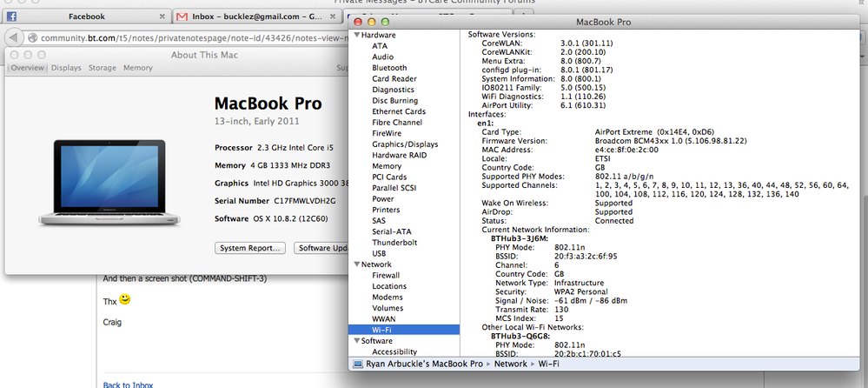Select Bluetooth in the hardware list
This screenshot has height=388, width=868.
click(389, 68)
